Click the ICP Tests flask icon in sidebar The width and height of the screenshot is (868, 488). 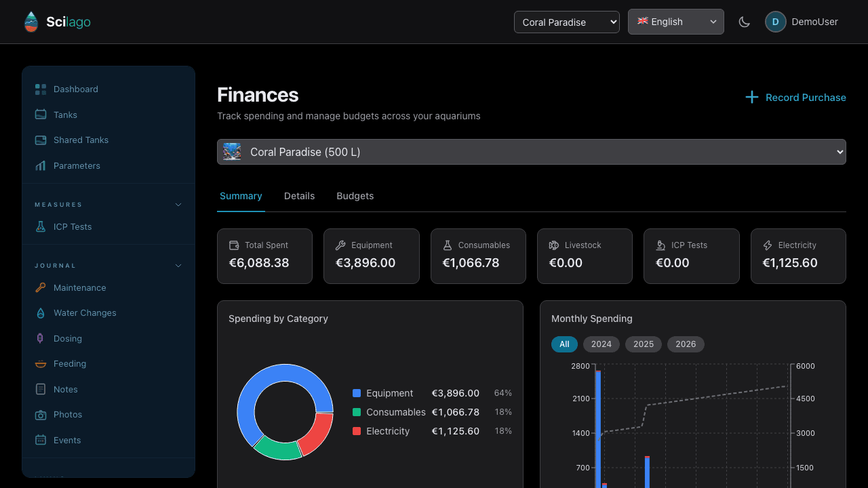pos(41,227)
